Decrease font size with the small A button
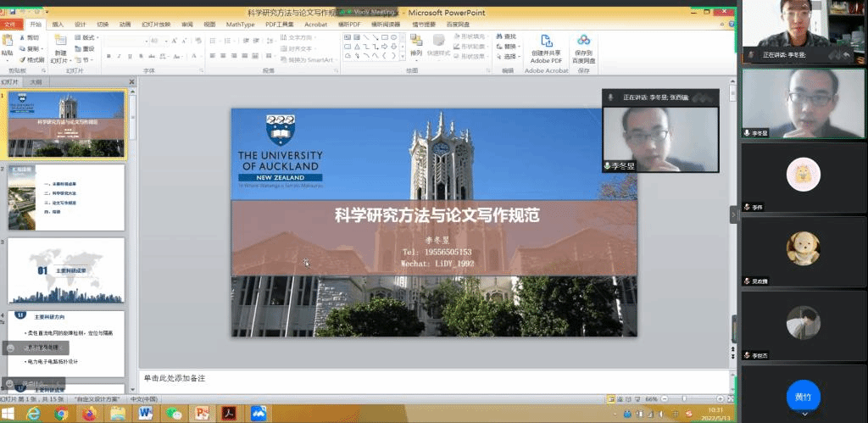868x423 pixels. click(184, 41)
